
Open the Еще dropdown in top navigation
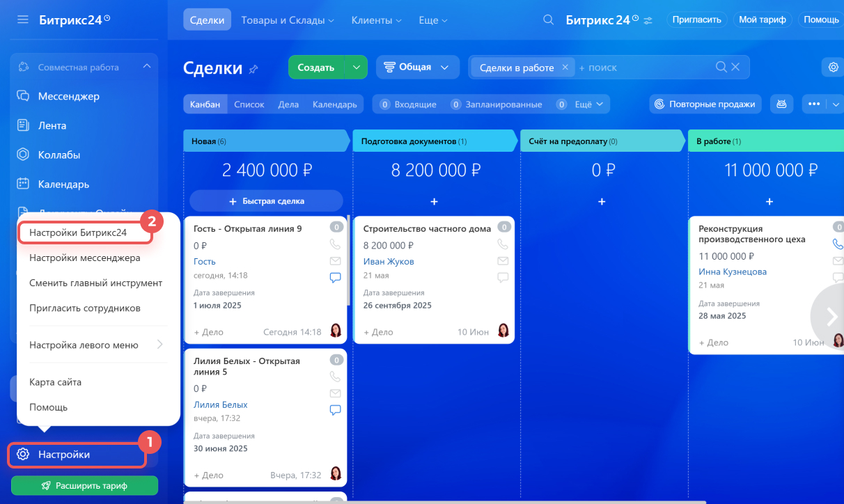point(433,20)
